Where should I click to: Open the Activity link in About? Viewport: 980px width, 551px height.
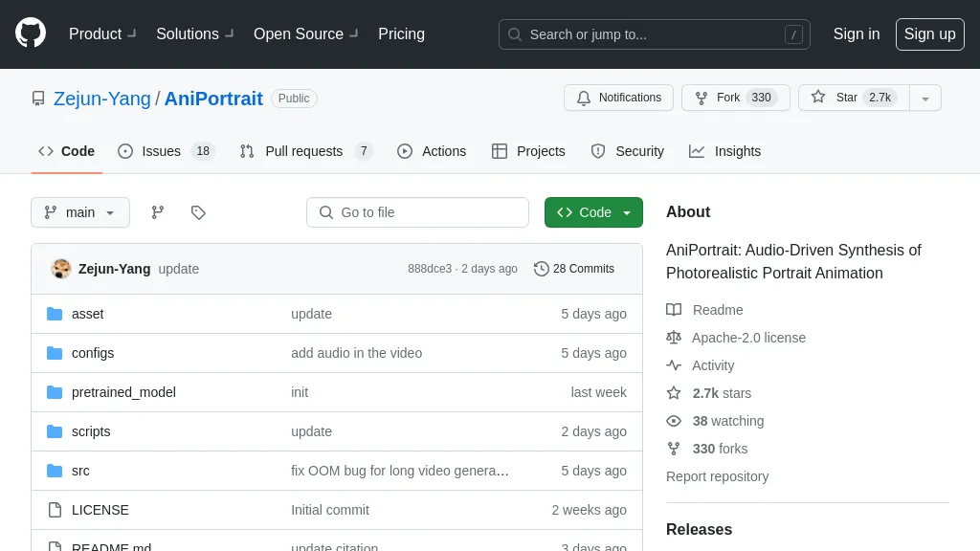[713, 365]
